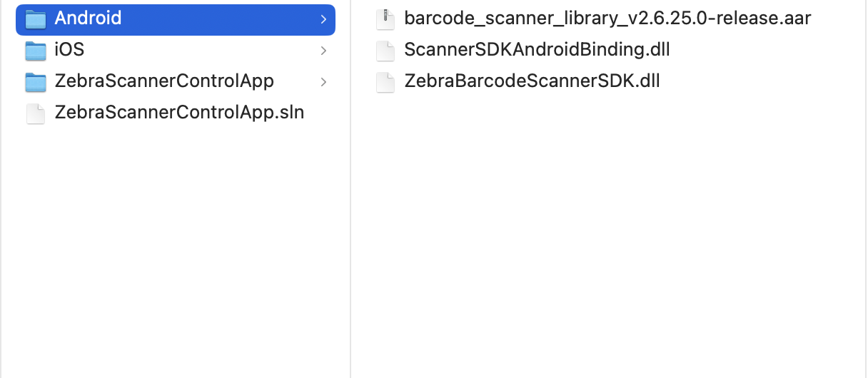Click the ZebraBarcodeScannerSDK.dll file icon
The height and width of the screenshot is (378, 868).
385,82
